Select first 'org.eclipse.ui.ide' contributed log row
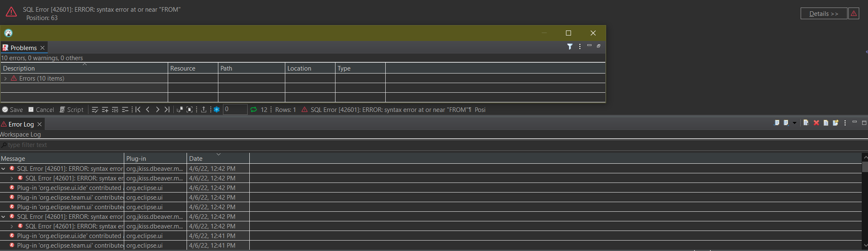The image size is (868, 251). coord(431,188)
